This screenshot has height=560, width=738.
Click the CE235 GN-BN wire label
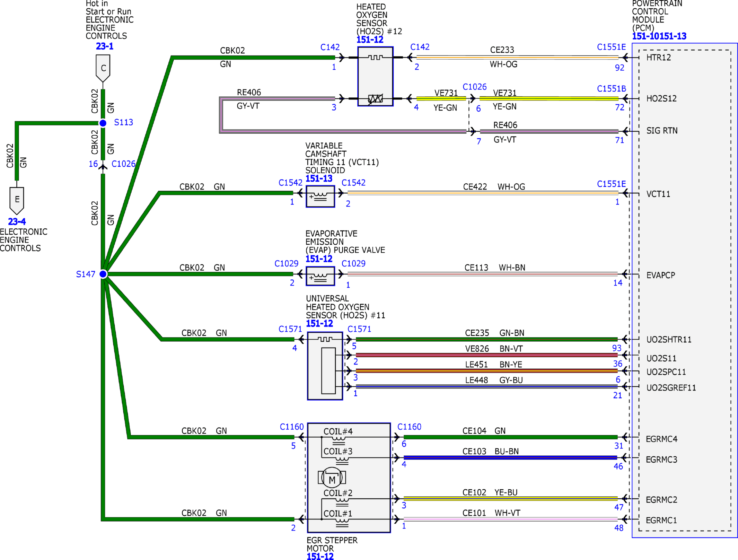(x=494, y=333)
